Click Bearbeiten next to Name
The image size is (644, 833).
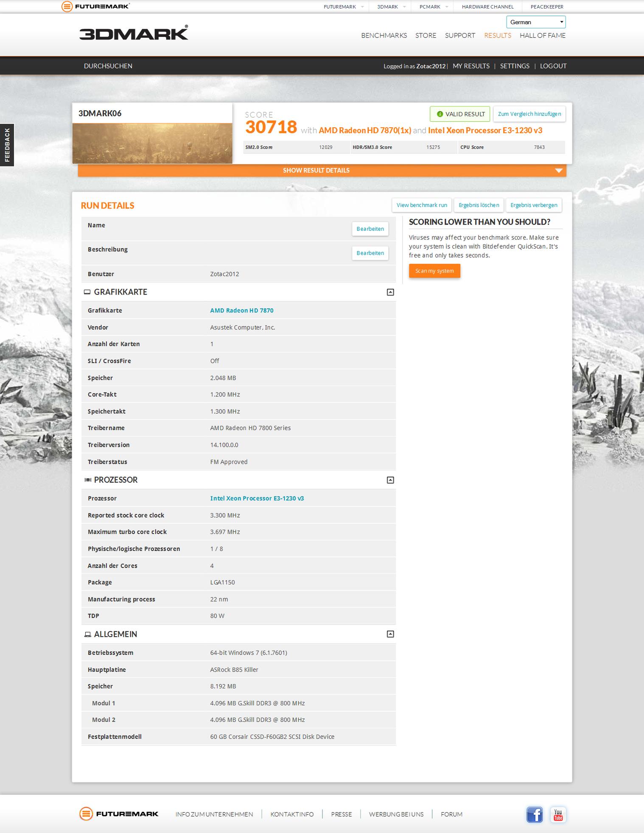(370, 229)
